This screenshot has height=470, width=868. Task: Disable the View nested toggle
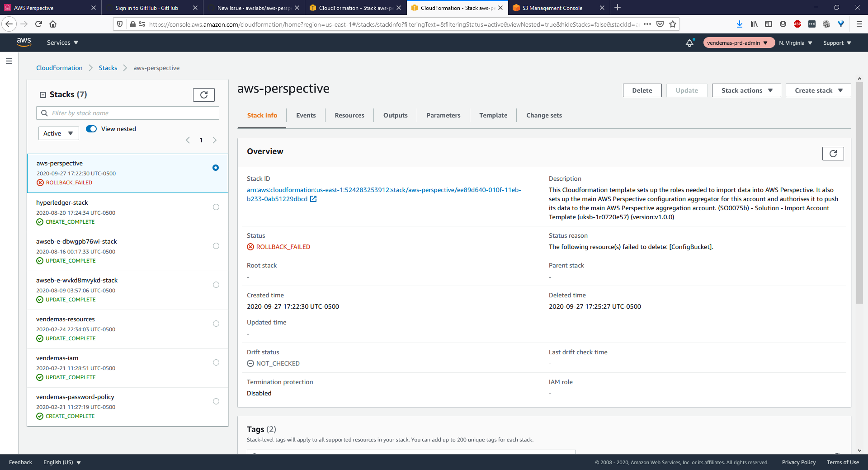91,129
